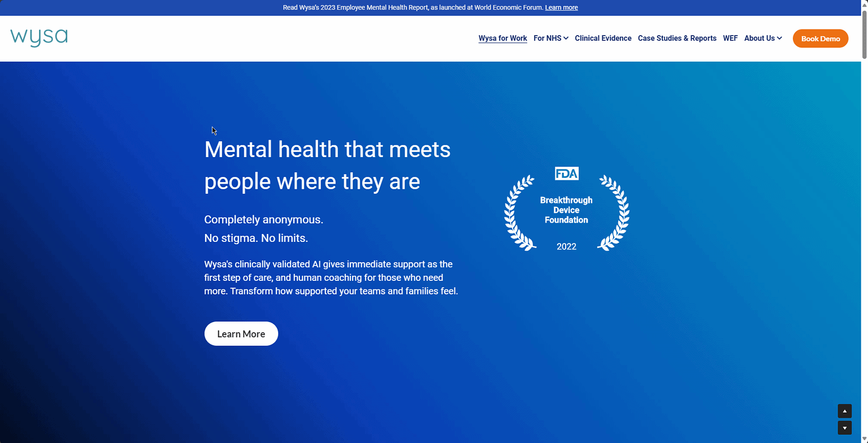Click banner text about 2023 Employee Mental Health Report

coord(413,7)
